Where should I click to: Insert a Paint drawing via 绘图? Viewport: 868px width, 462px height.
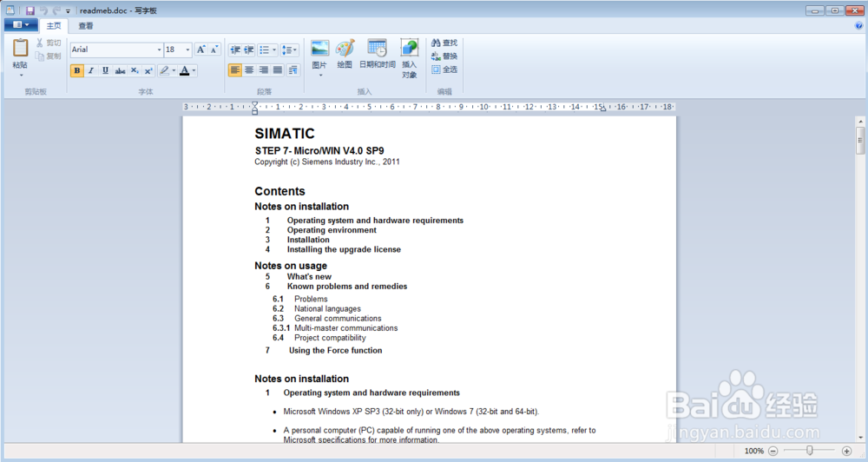pos(345,55)
